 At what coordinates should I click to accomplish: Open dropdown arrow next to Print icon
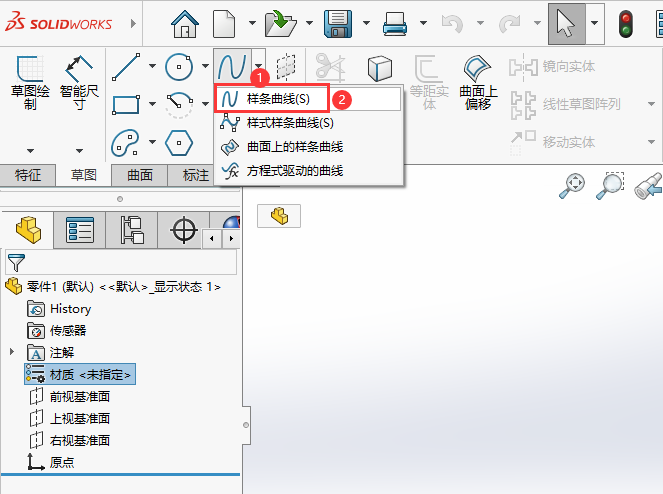pyautogui.click(x=423, y=23)
